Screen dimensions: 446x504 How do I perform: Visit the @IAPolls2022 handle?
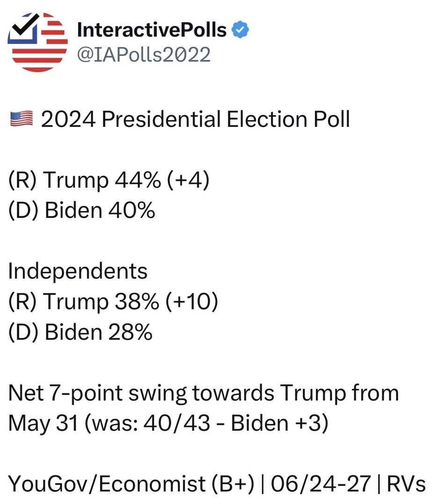(x=144, y=54)
